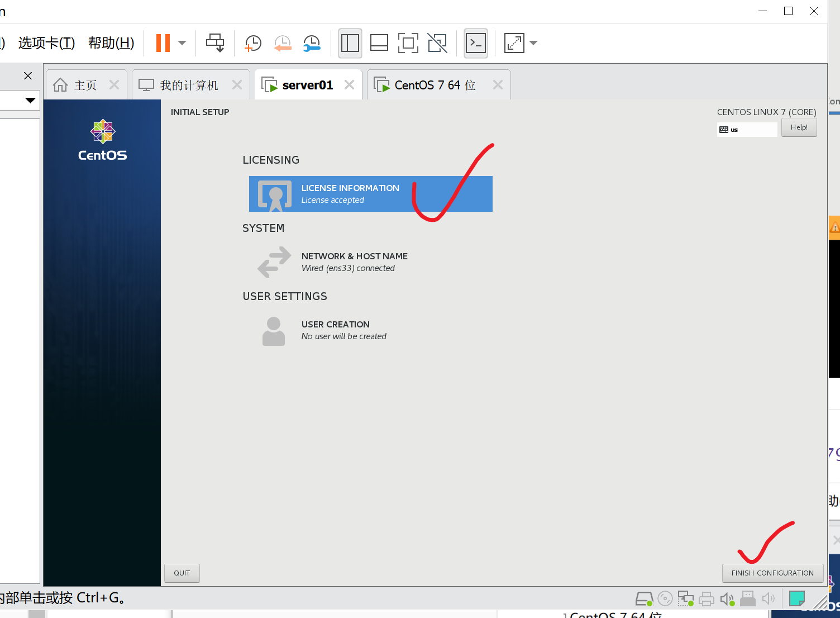
Task: Click the QUIT button
Action: click(x=182, y=573)
